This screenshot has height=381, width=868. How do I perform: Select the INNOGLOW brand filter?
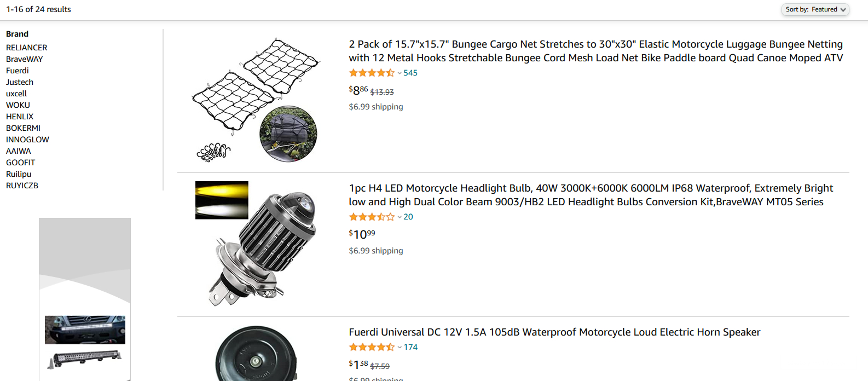point(27,140)
